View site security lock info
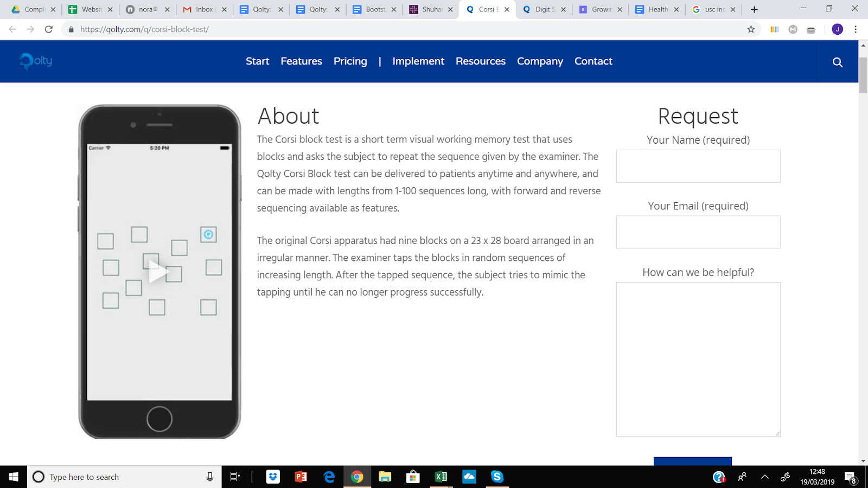 tap(71, 29)
